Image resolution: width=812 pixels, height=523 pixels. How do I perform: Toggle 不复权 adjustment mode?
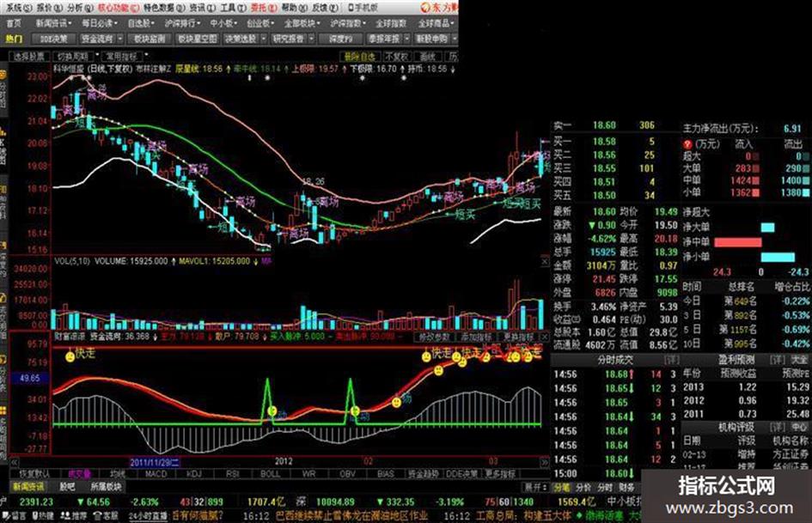[x=397, y=57]
